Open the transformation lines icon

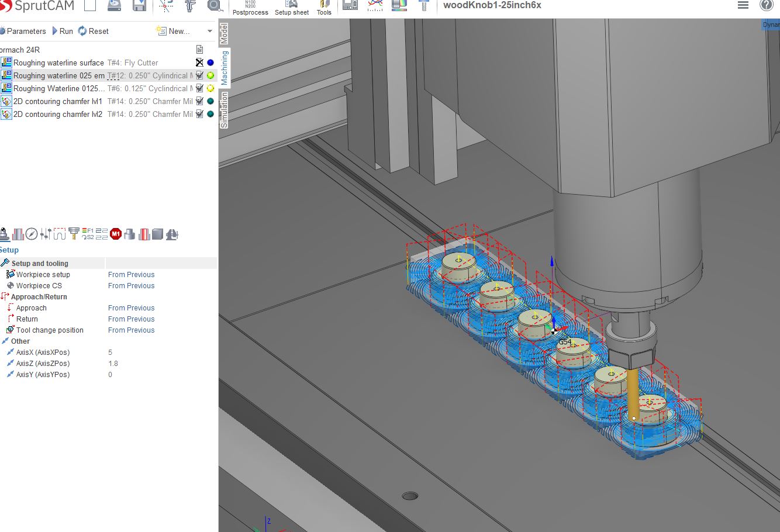tap(102, 234)
